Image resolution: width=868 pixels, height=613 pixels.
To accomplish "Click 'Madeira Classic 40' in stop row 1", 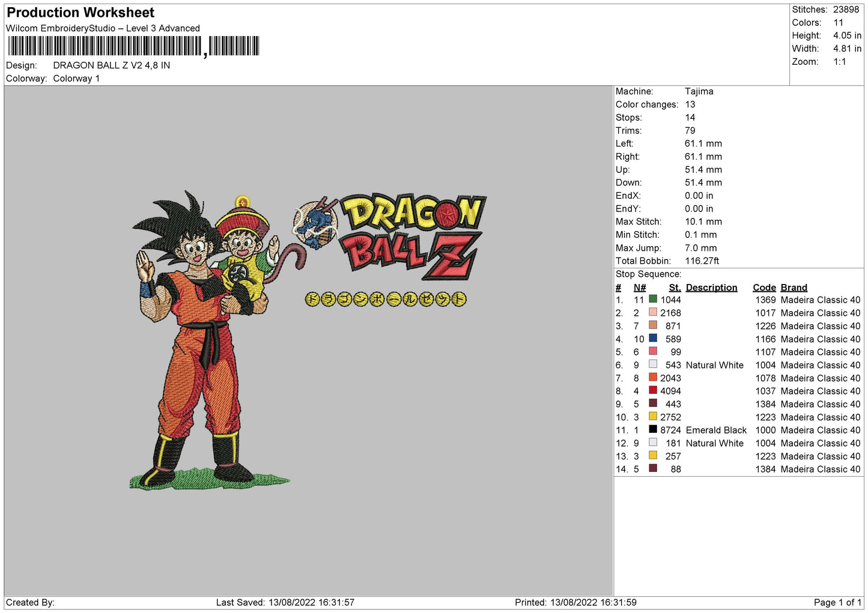I will (821, 300).
